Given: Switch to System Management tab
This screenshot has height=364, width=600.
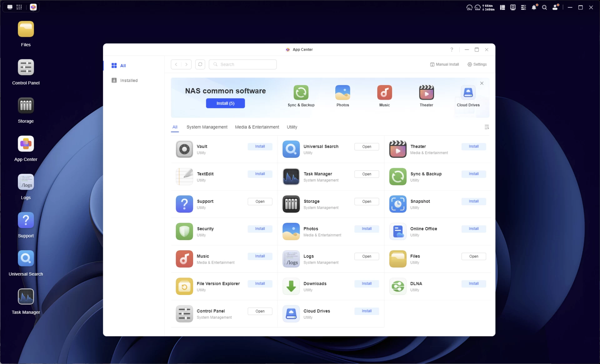Looking at the screenshot, I should [x=207, y=127].
